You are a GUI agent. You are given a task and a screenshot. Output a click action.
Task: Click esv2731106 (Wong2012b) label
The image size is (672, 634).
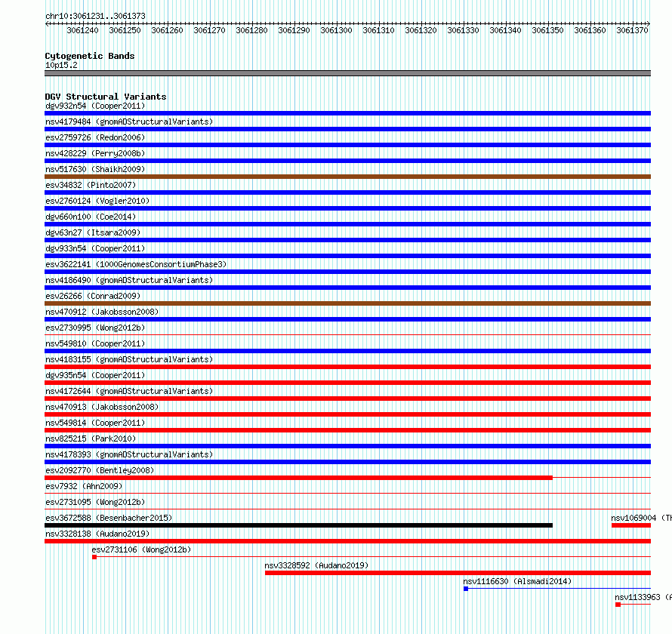coord(141,549)
